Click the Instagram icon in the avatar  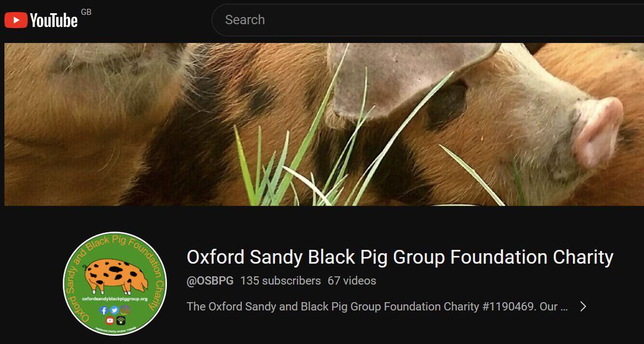125,310
